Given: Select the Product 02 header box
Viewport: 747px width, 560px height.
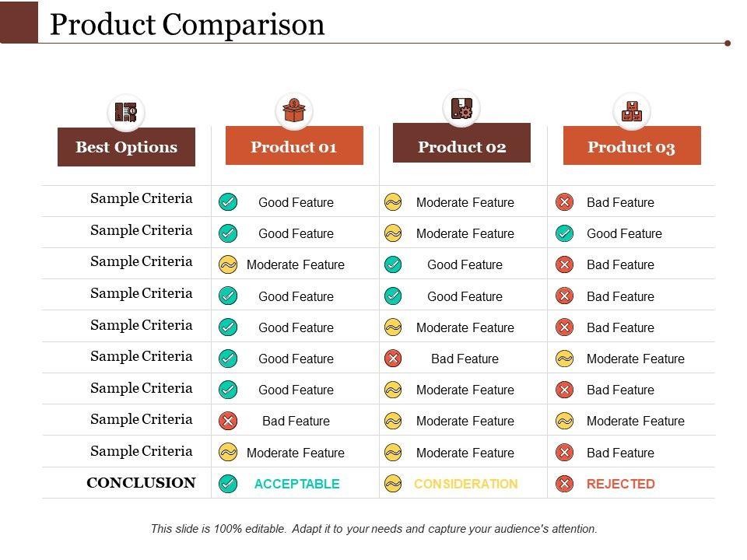Looking at the screenshot, I should click(461, 145).
